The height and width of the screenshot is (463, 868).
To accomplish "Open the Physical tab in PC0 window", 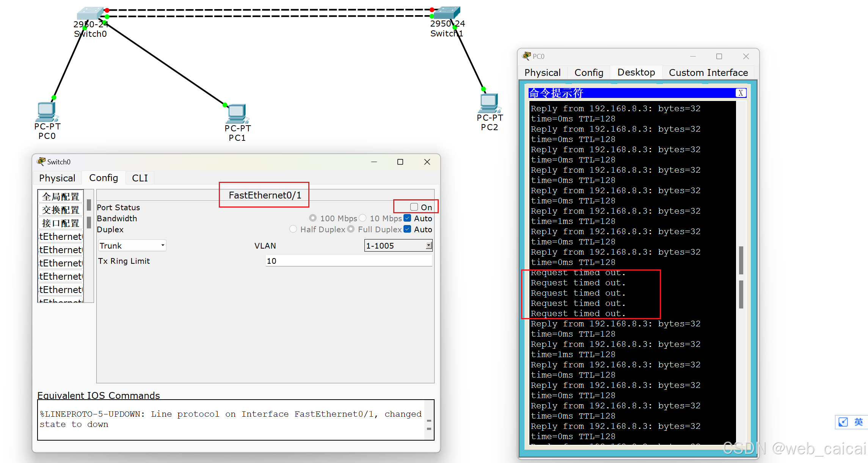I will point(542,72).
